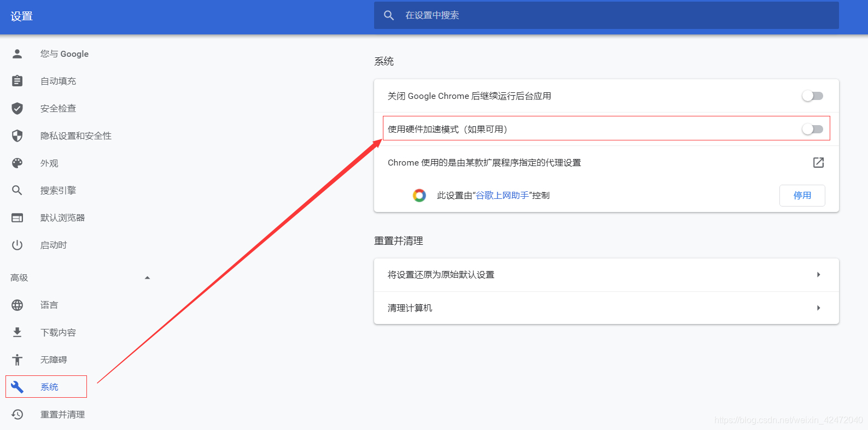Viewport: 868px width, 430px height.
Task: Click the search magnifier icon in the settings search bar
Action: (389, 15)
